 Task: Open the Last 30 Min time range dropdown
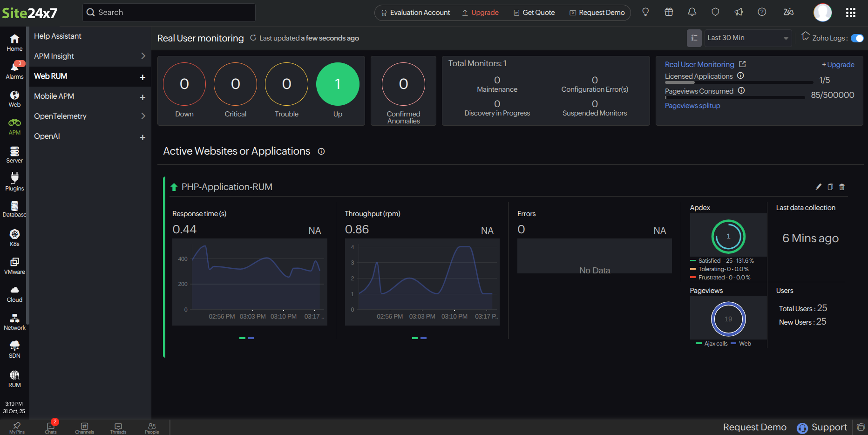747,38
